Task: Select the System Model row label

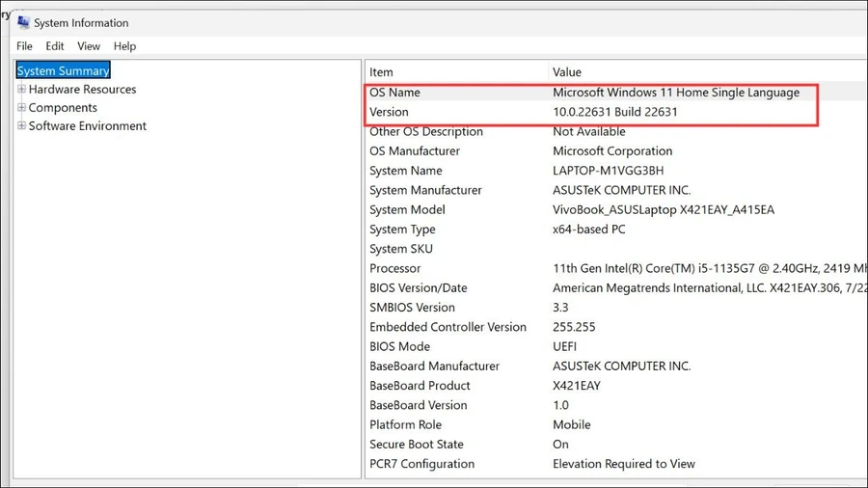Action: [407, 209]
